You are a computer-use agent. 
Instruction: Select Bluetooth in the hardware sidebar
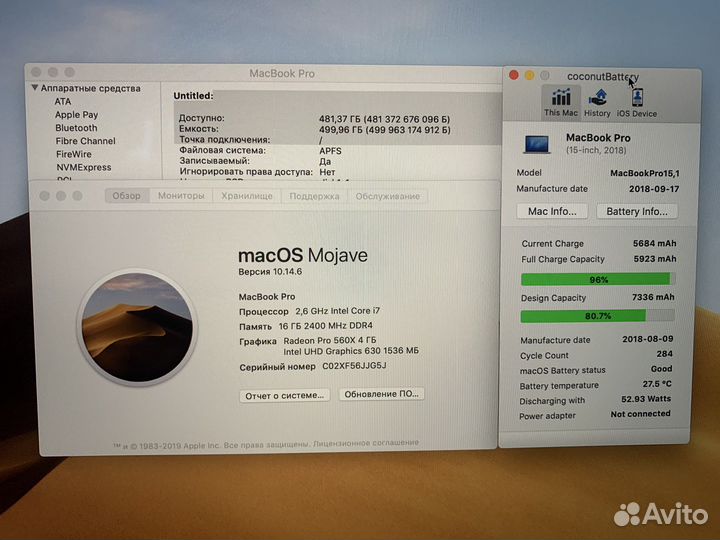tap(76, 128)
